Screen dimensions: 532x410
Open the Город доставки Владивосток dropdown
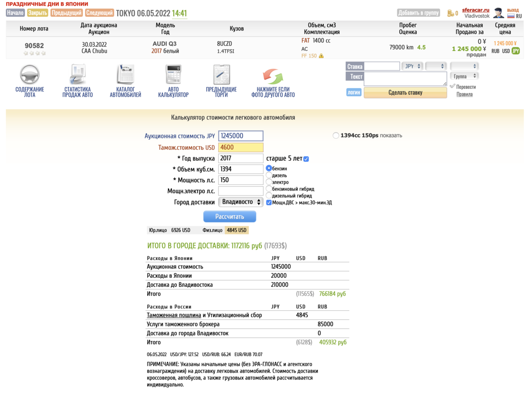click(241, 202)
